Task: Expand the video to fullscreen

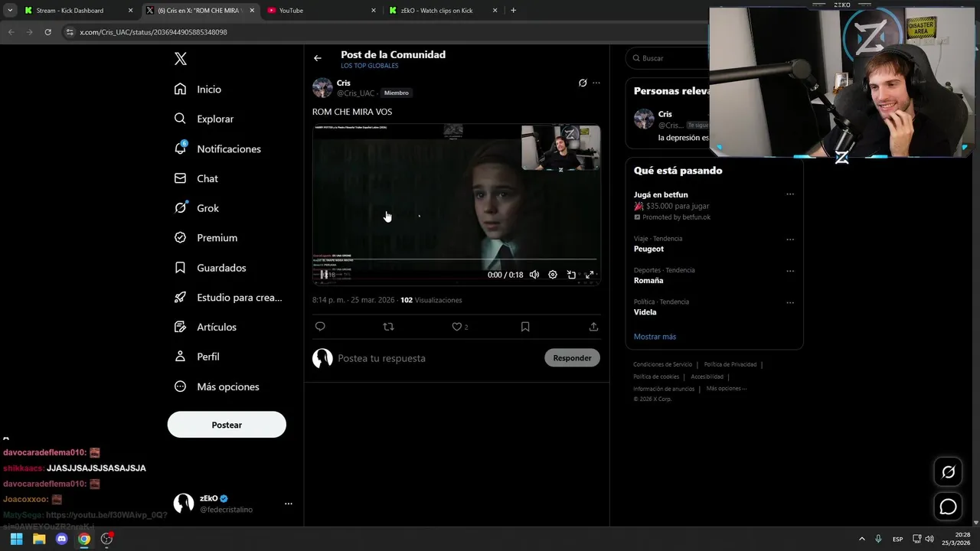Action: pyautogui.click(x=590, y=275)
